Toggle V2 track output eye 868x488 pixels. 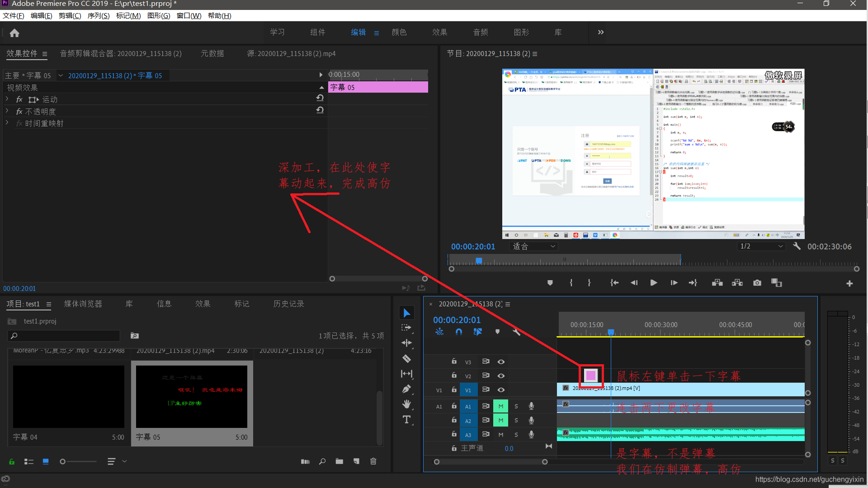tap(501, 376)
